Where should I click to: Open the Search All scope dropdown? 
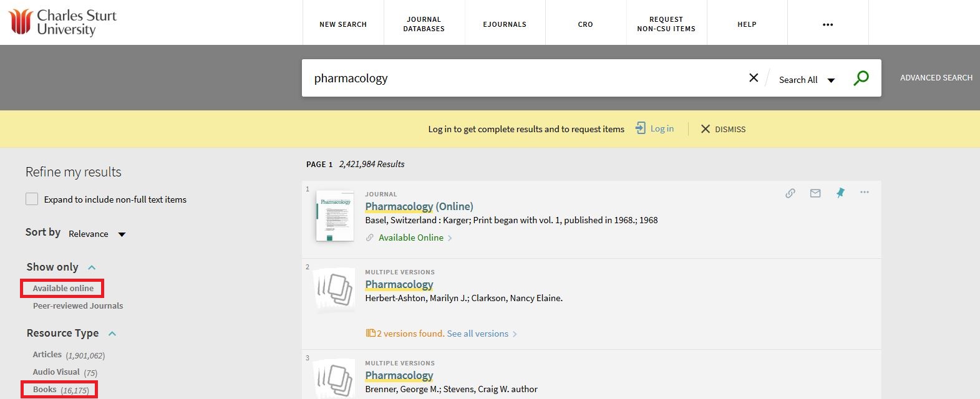[x=807, y=80]
